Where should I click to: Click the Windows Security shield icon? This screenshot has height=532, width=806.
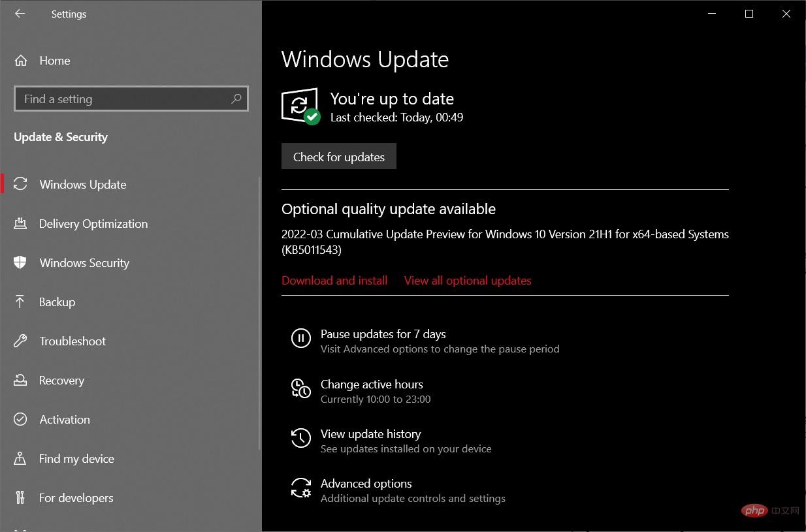[20, 262]
